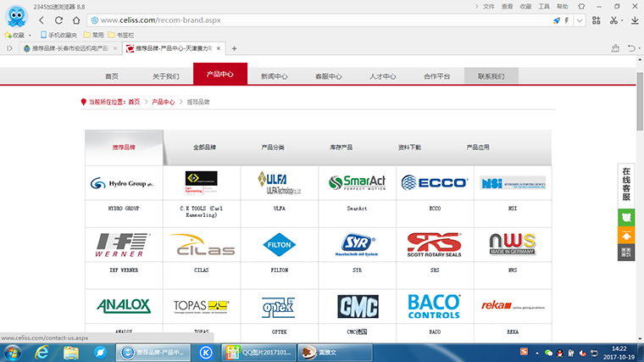The height and width of the screenshot is (362, 644).
Task: Open the ECCO brand logo
Action: (435, 183)
